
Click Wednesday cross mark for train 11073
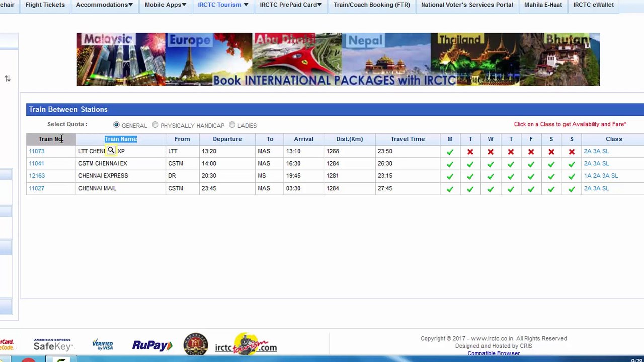coord(491,152)
